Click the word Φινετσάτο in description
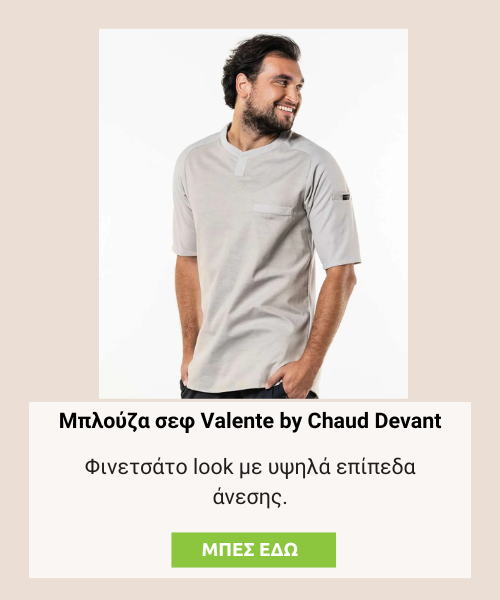 (136, 467)
